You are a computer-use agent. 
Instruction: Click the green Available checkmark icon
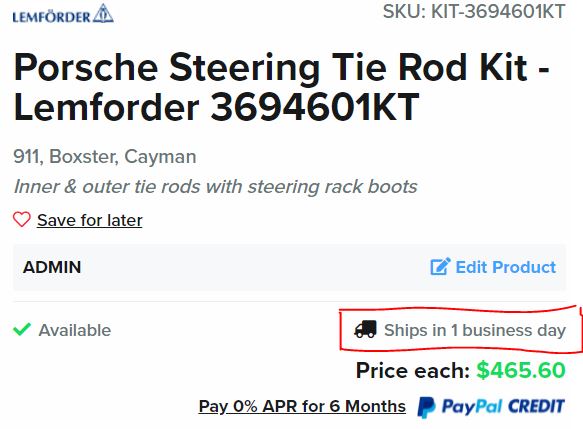coord(22,329)
